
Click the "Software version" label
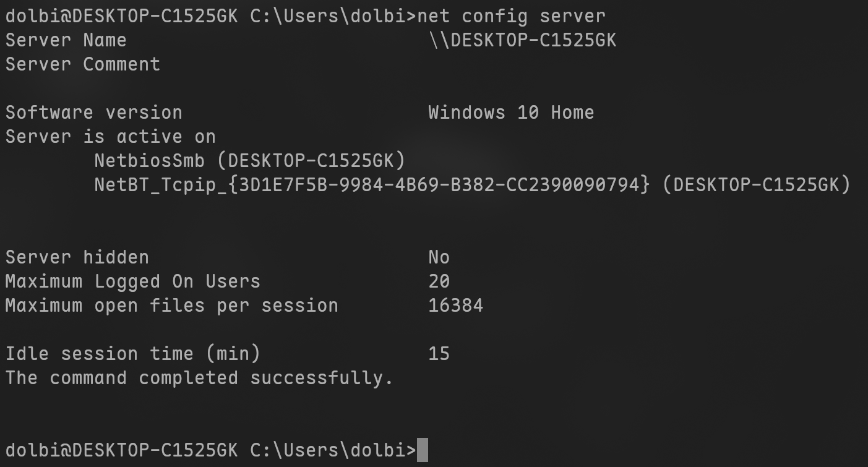(94, 113)
